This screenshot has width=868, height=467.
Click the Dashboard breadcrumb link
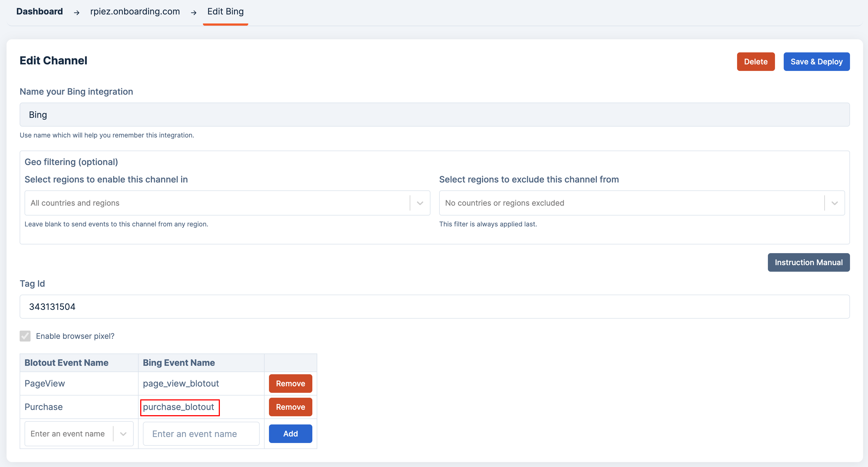[x=40, y=11]
